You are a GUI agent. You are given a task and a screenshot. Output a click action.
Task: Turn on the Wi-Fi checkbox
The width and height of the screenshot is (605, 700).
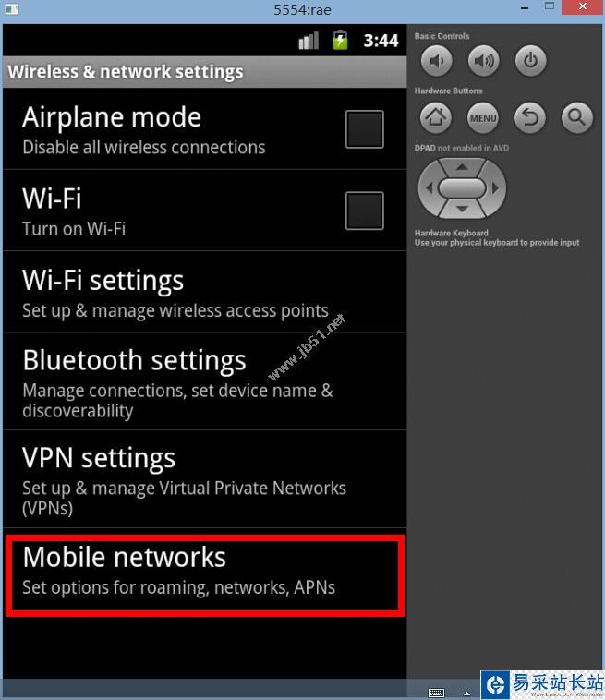coord(364,211)
